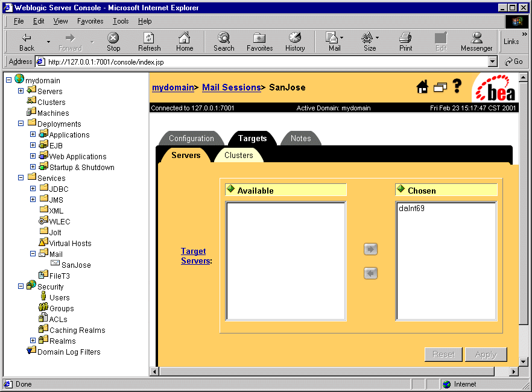The width and height of the screenshot is (532, 392).
Task: Click the Target Servers link
Action: click(195, 256)
